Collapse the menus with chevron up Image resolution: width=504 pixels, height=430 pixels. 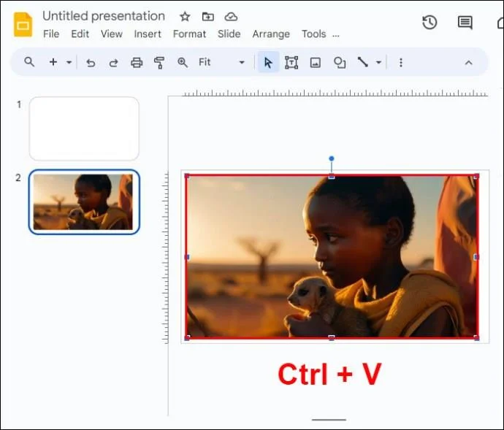(x=468, y=63)
